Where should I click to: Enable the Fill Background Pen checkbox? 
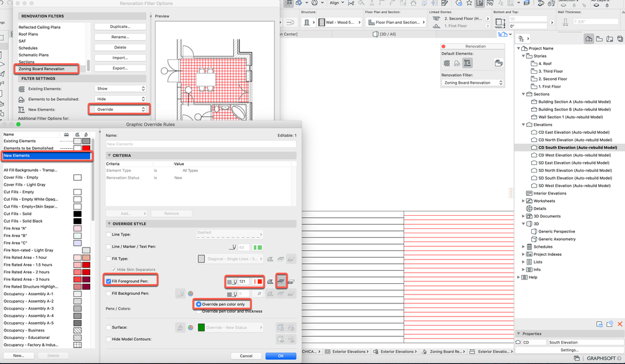(x=109, y=293)
